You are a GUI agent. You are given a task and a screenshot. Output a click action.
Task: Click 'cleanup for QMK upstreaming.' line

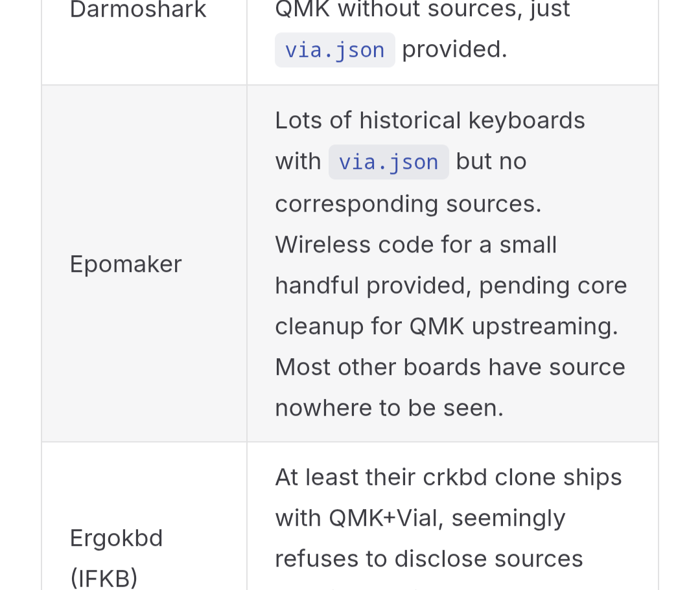coord(446,326)
